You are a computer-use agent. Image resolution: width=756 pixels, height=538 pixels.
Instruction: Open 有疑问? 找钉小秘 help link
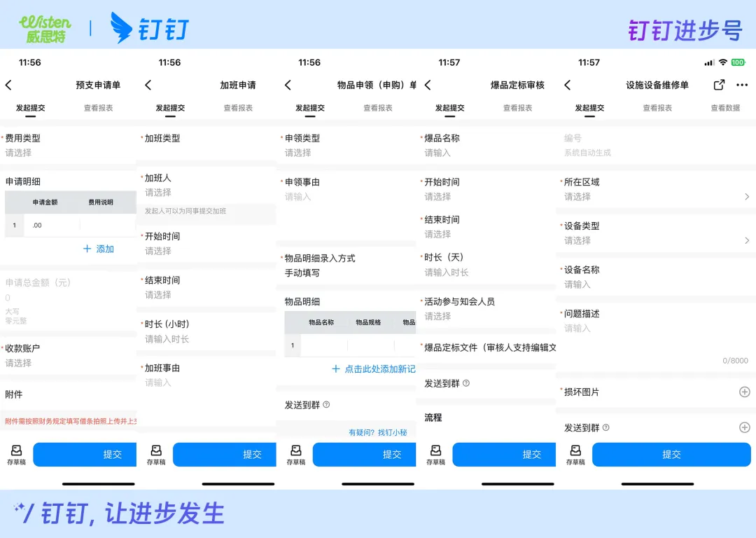point(378,432)
